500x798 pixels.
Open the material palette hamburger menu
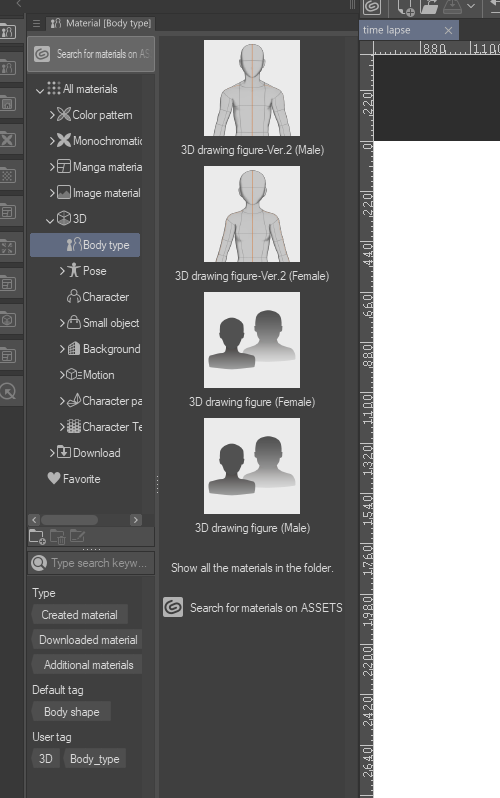[x=36, y=23]
